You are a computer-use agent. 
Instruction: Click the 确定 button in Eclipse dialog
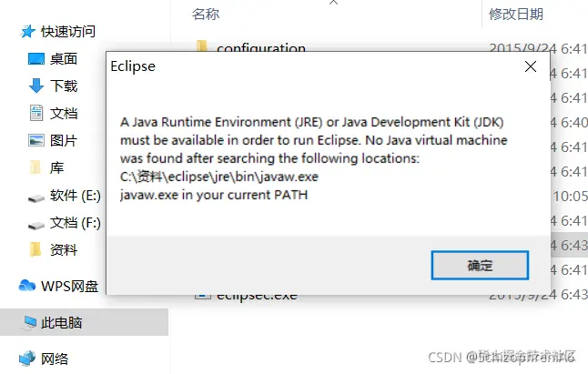(480, 266)
